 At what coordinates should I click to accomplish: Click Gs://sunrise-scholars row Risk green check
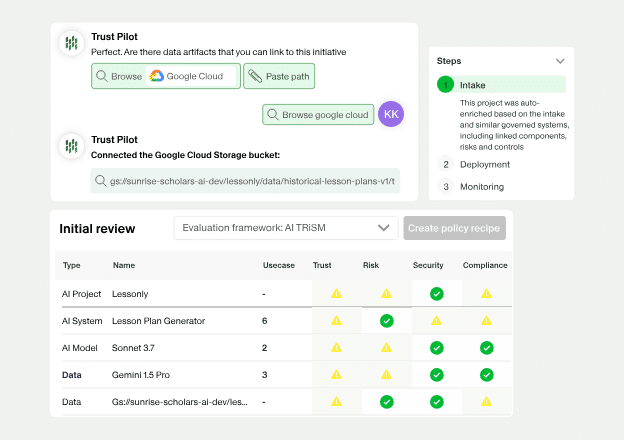(386, 402)
